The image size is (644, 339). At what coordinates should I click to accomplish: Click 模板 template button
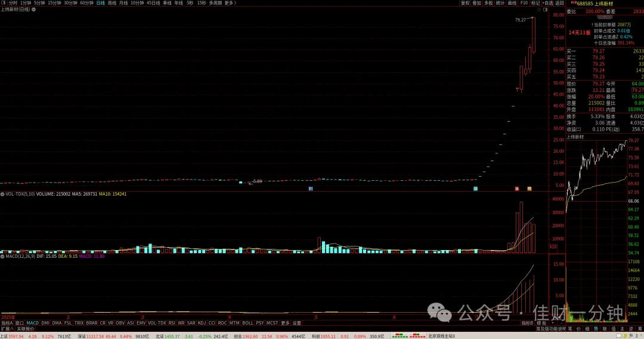[541, 323]
